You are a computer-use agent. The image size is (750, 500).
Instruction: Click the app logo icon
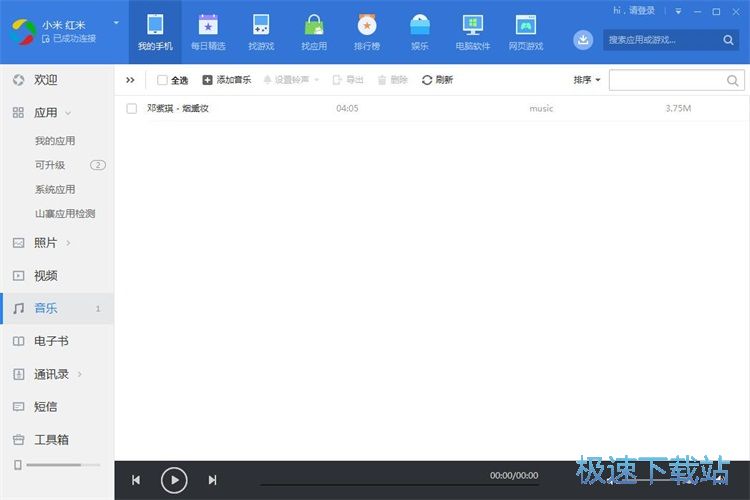click(24, 32)
